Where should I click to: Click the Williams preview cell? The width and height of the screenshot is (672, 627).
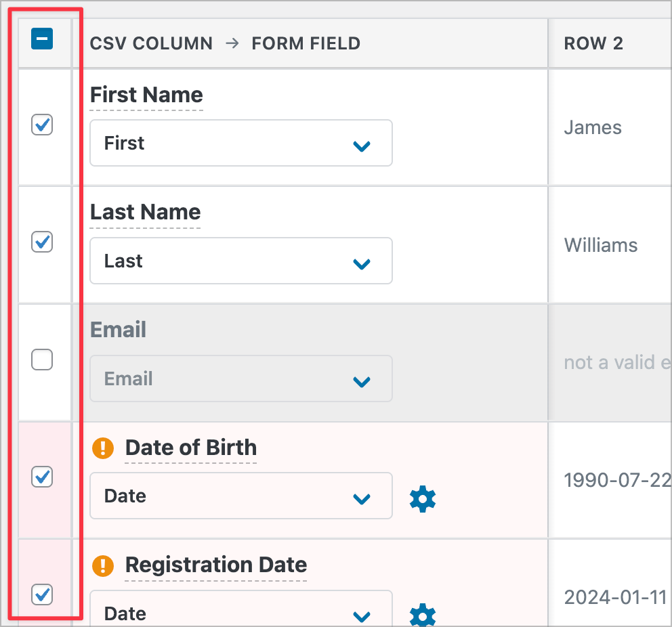600,245
